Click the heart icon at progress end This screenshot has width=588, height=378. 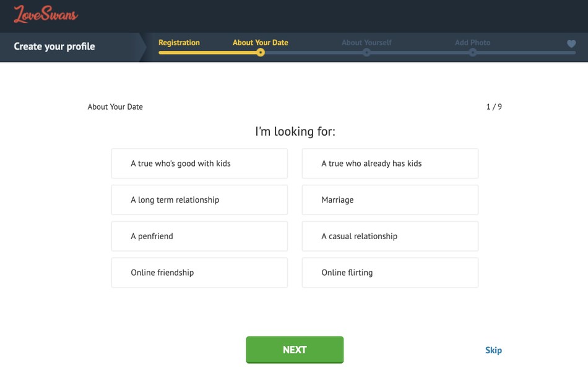coord(571,44)
